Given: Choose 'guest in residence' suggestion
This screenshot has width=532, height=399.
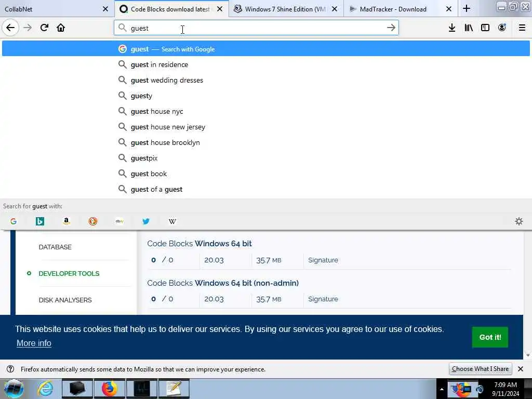Looking at the screenshot, I should tap(265, 64).
